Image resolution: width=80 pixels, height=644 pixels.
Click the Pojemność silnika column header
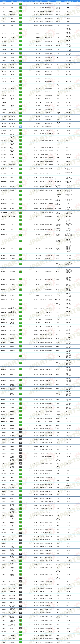29,1
